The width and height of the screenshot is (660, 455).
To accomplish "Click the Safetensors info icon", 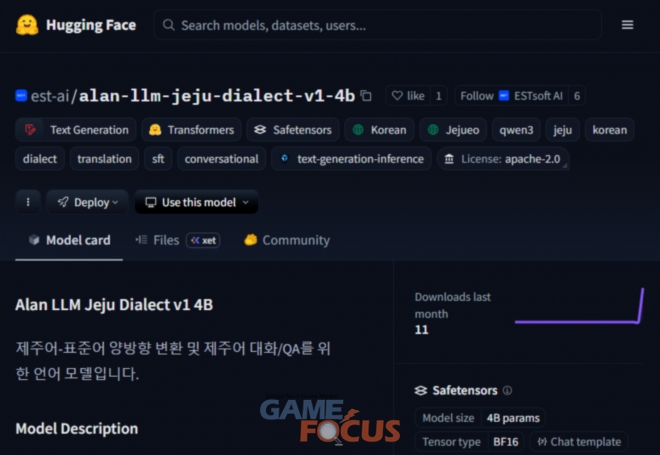I will pos(507,390).
